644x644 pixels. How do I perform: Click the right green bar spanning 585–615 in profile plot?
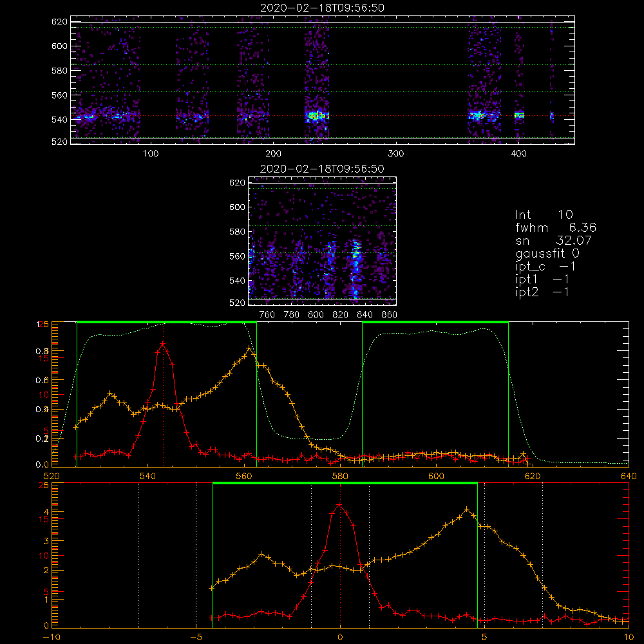pos(435,323)
